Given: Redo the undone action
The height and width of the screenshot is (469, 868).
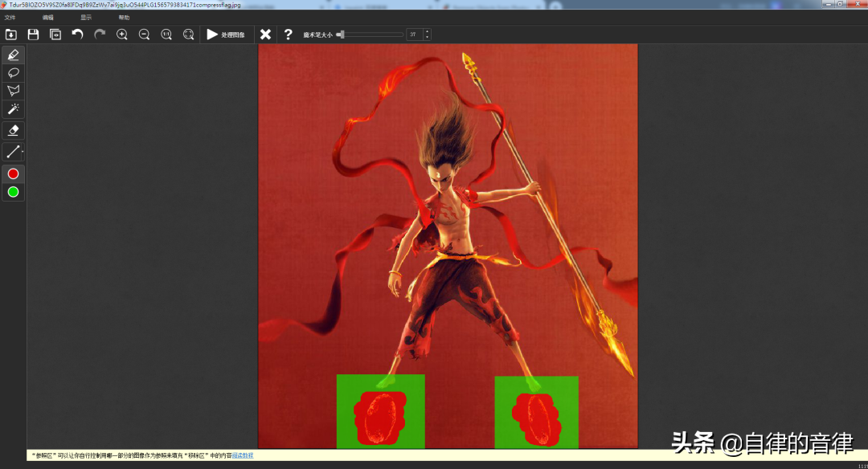Looking at the screenshot, I should pos(100,35).
